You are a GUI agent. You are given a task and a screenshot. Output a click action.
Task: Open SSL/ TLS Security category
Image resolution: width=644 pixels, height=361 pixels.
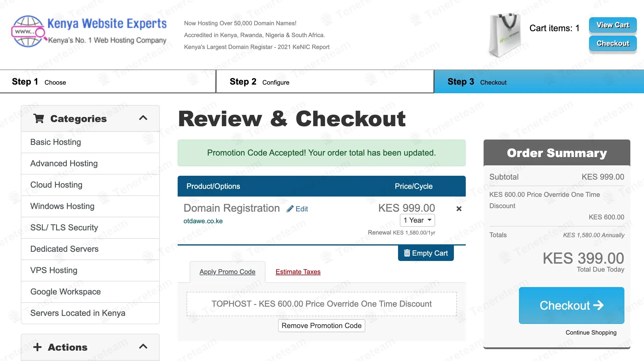pos(90,228)
